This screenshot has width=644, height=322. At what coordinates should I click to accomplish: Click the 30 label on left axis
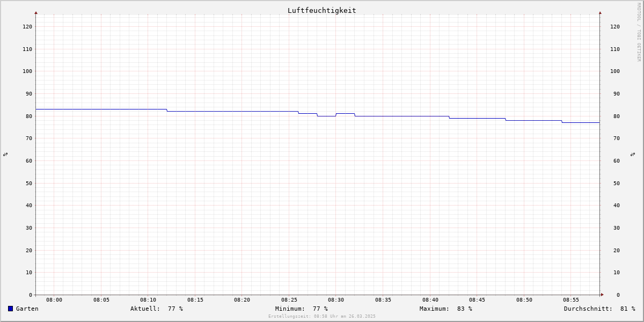click(29, 228)
